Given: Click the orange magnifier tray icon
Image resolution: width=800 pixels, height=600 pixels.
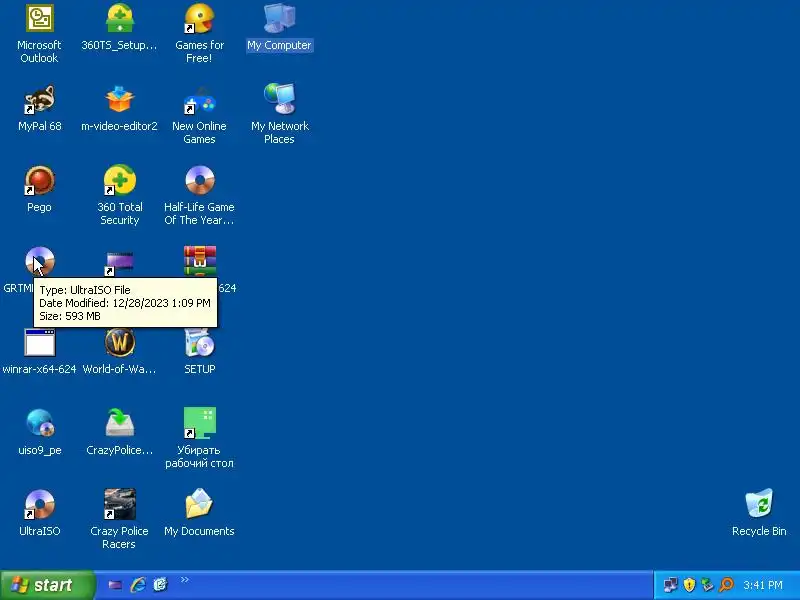Looking at the screenshot, I should (x=726, y=585).
